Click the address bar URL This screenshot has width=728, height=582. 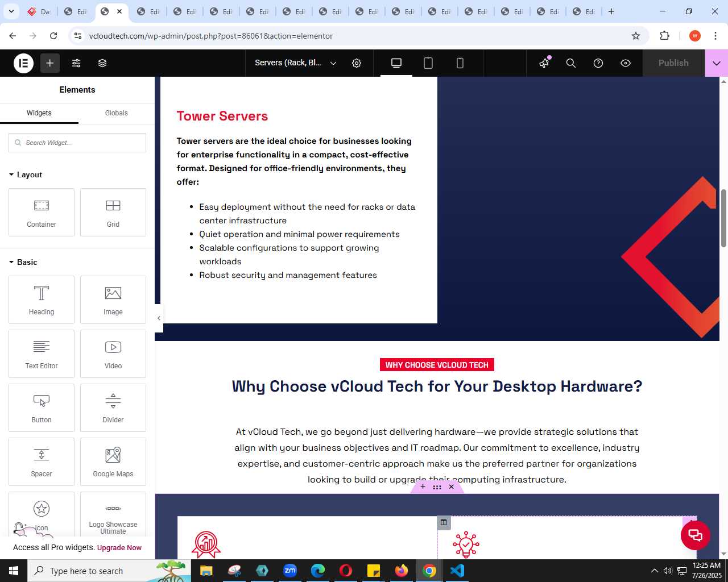[211, 36]
